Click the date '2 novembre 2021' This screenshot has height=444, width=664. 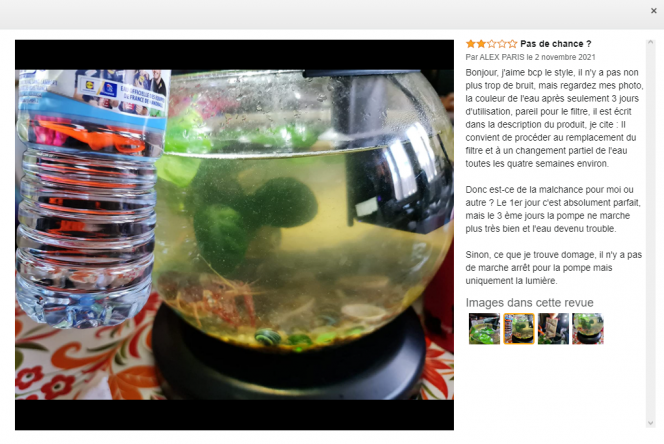[x=565, y=57]
